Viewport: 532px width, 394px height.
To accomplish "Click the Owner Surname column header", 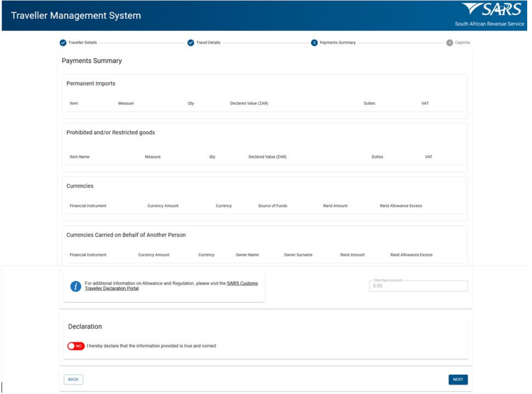I will 298,255.
